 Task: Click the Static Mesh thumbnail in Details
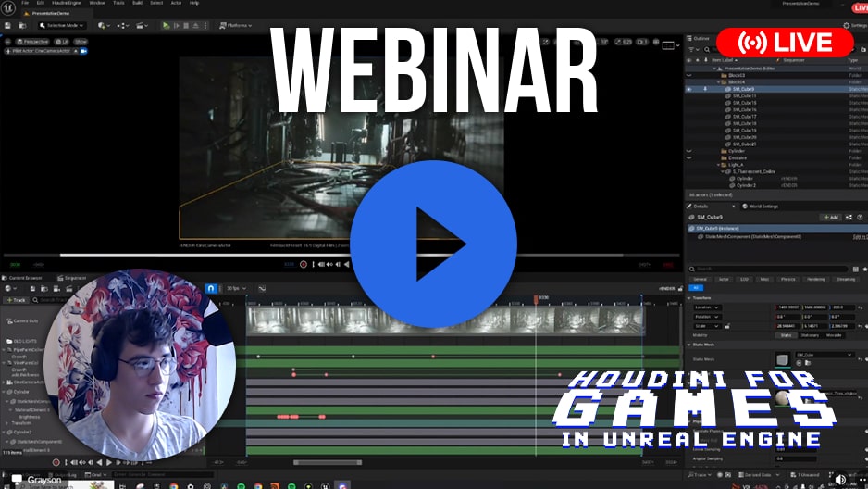pyautogui.click(x=782, y=360)
